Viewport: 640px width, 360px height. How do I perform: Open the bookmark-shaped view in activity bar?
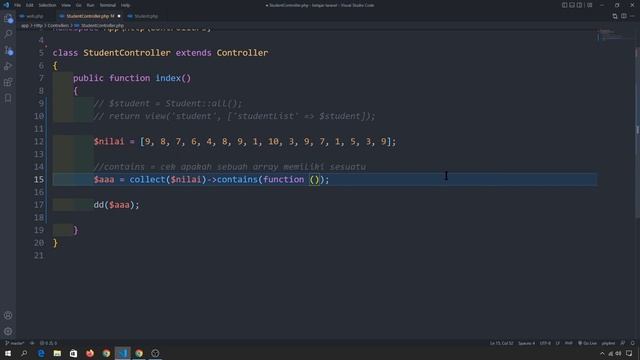pos(8,98)
